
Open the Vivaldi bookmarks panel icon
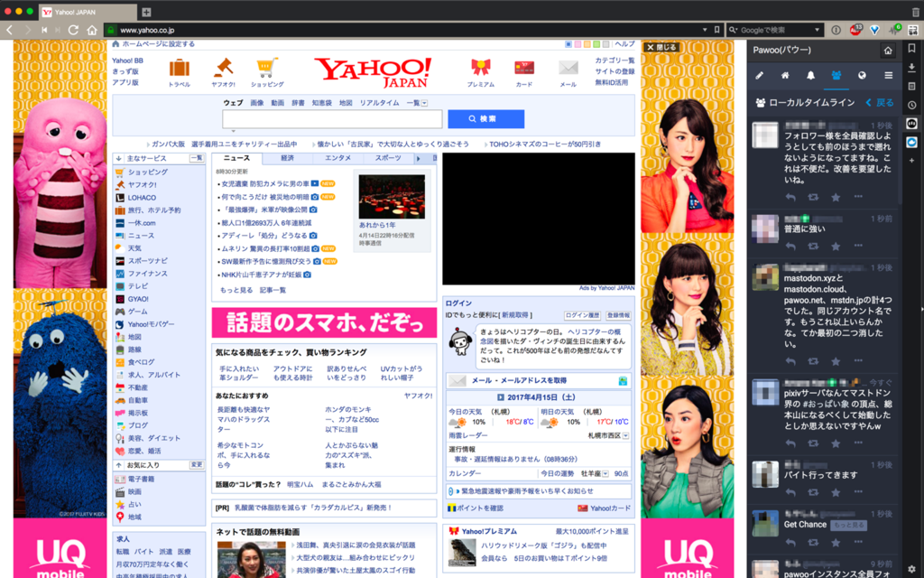(x=911, y=48)
